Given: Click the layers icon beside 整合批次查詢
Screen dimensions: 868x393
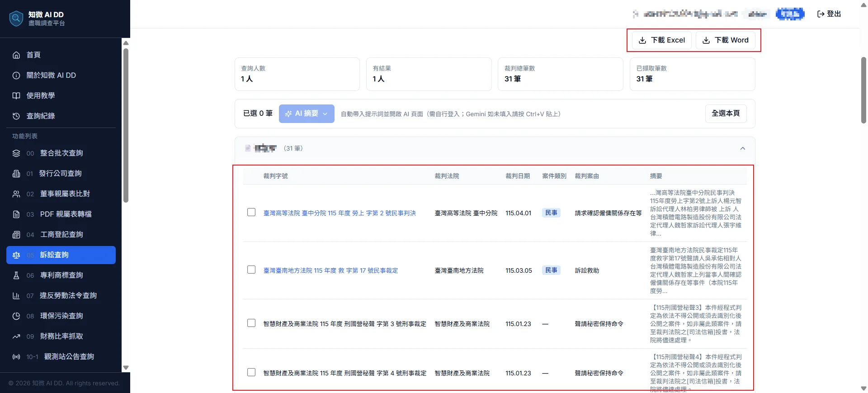Looking at the screenshot, I should (x=16, y=153).
